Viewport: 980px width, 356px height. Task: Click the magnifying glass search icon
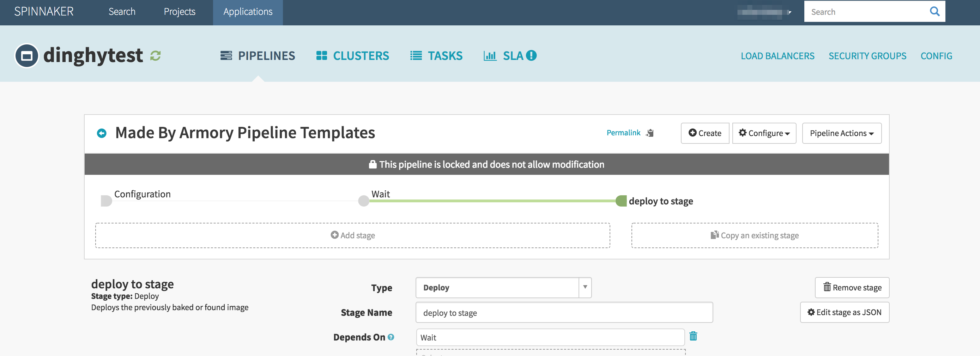[x=934, y=11]
